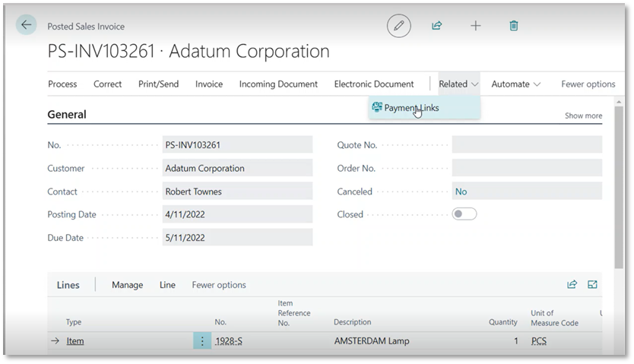Click Fewer options in top action bar
The width and height of the screenshot is (634, 364).
point(588,84)
